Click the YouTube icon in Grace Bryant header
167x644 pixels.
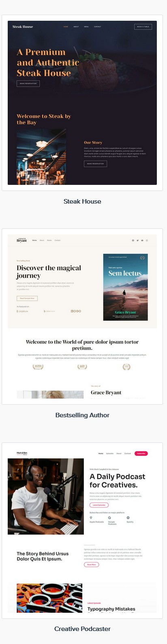pos(142,241)
